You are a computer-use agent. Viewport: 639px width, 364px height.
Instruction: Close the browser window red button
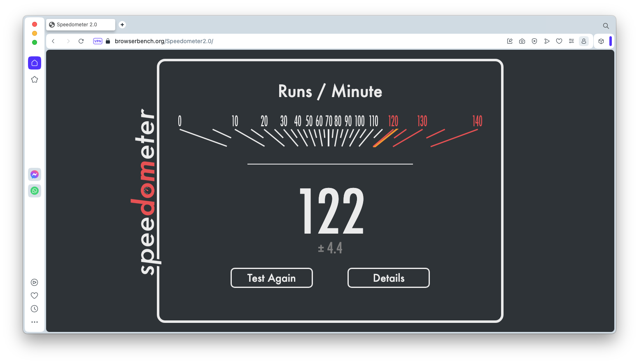[35, 24]
